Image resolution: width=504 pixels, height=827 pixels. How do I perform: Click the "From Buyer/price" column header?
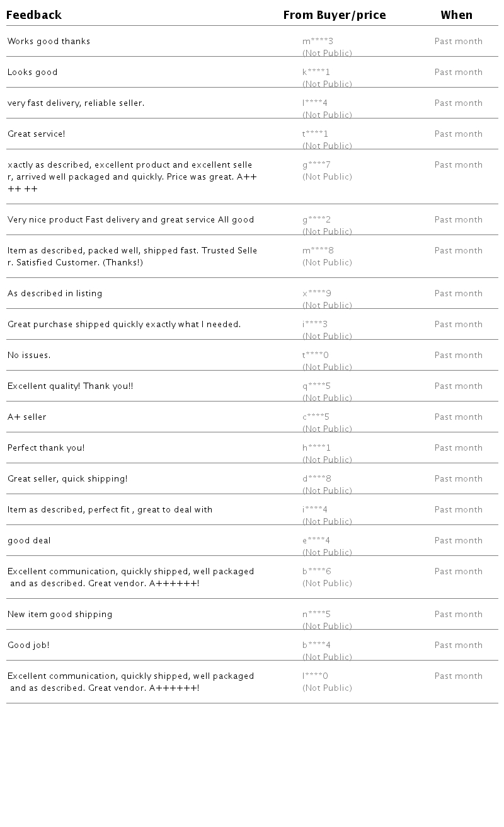pos(335,15)
